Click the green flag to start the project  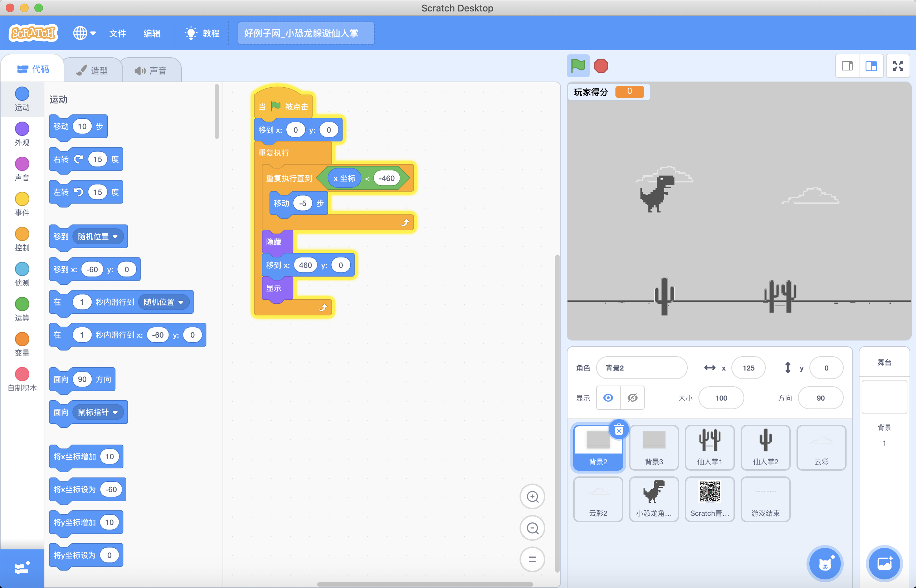click(578, 66)
